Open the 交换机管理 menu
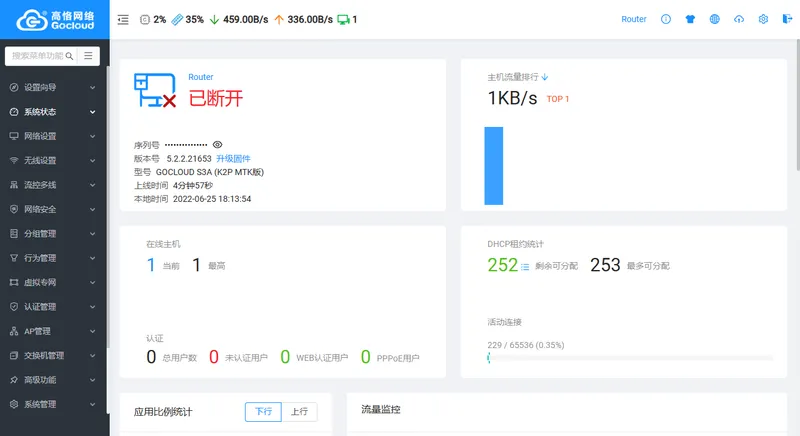The height and width of the screenshot is (436, 800). [53, 355]
